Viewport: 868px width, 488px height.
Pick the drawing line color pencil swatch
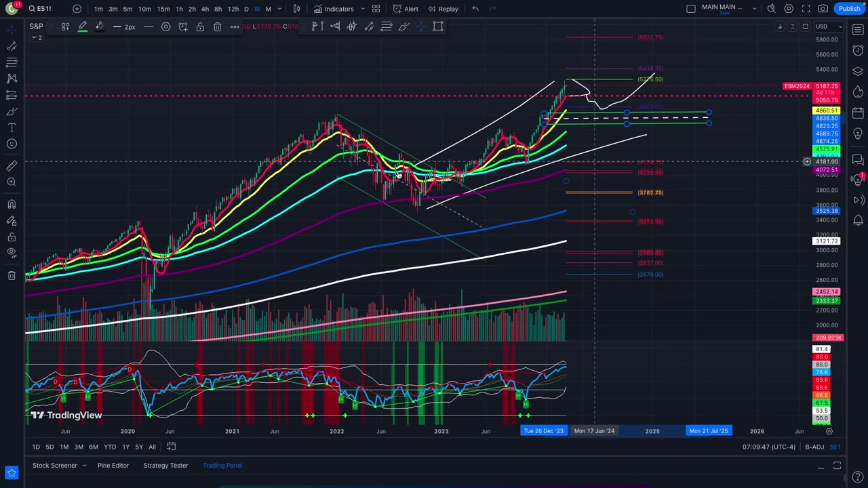point(83,26)
